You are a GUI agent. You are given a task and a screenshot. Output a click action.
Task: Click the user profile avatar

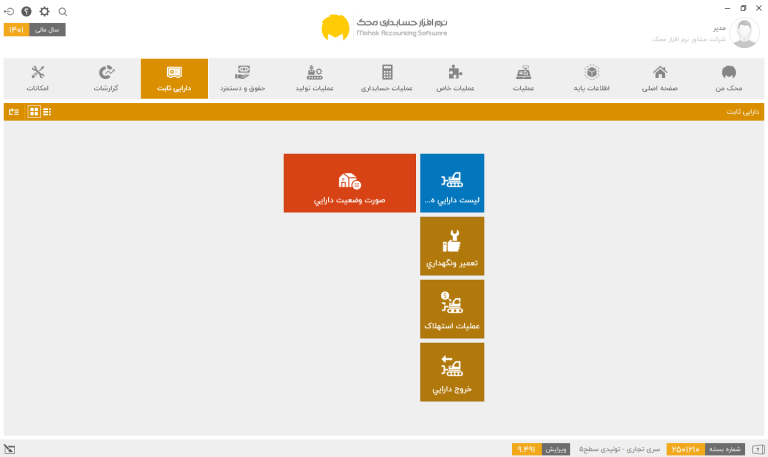point(744,33)
